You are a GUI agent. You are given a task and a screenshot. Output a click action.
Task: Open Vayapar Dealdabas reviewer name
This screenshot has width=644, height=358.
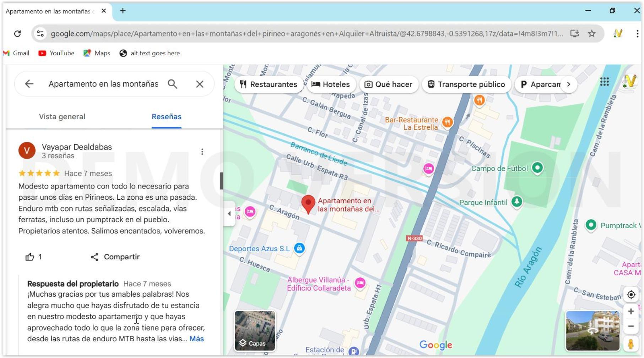click(77, 147)
